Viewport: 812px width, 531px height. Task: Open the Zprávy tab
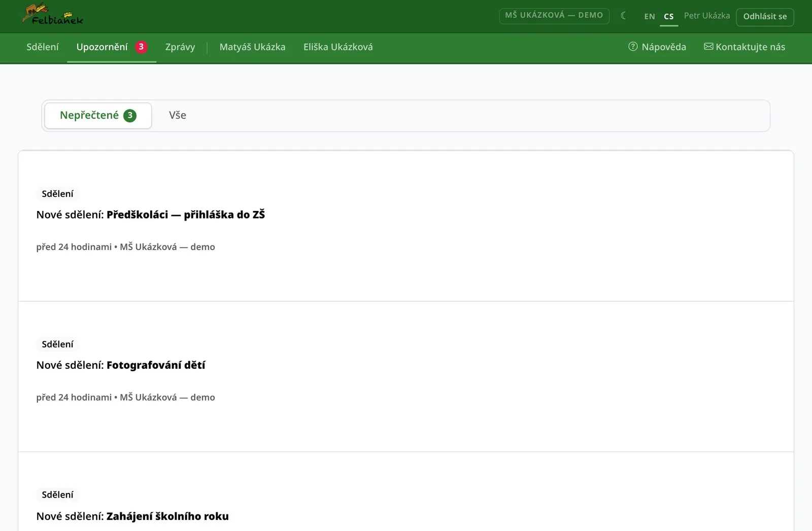(x=180, y=47)
